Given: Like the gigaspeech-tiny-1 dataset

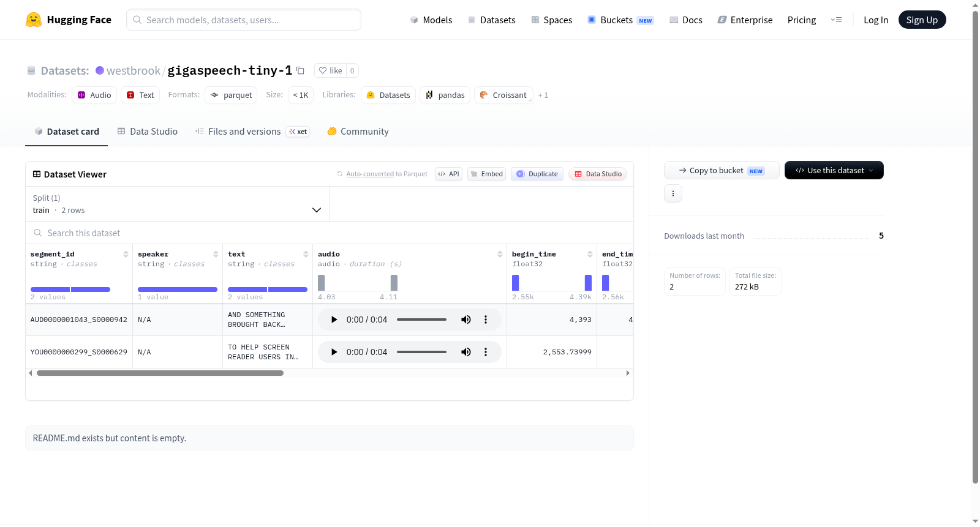Looking at the screenshot, I should 330,70.
